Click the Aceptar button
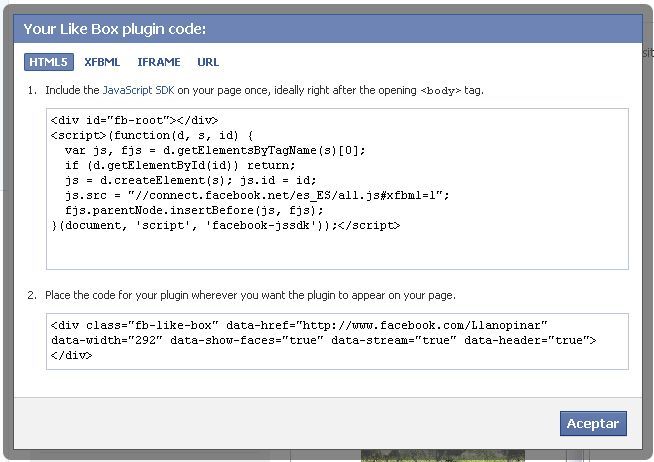654x462 pixels. [x=593, y=423]
